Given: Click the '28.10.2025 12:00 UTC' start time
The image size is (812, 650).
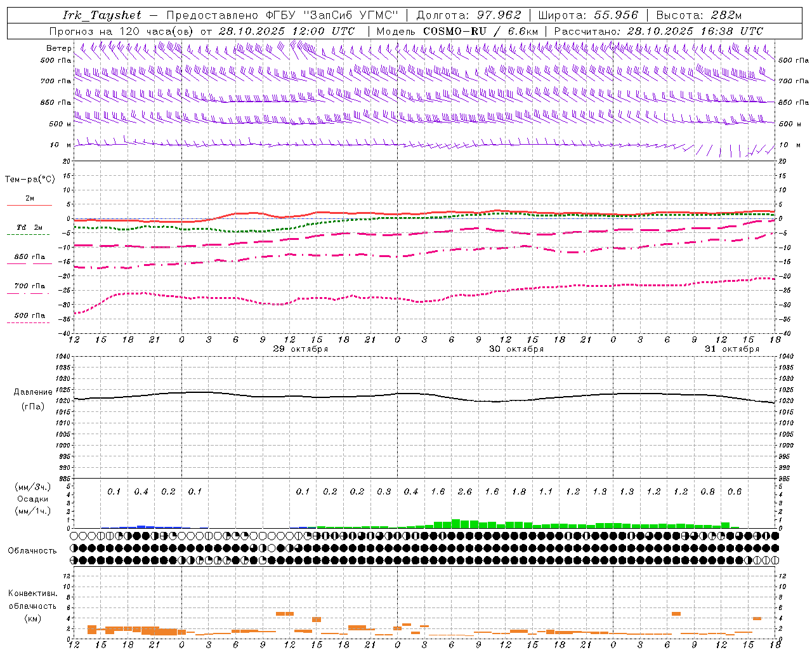Looking at the screenshot, I should [x=287, y=31].
